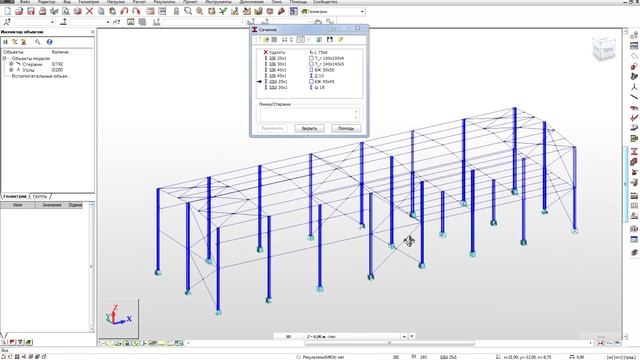The image size is (640, 360).
Task: Open the Z = 0,00 work plane dropdown
Action: 404,337
